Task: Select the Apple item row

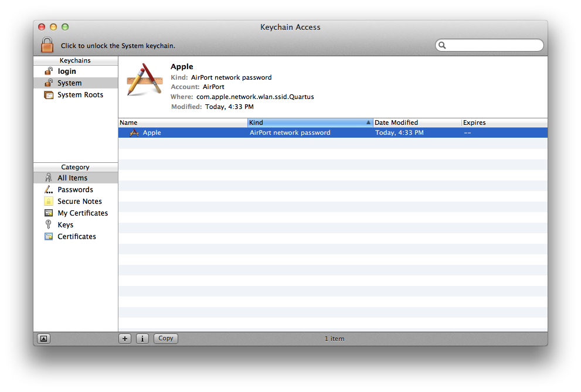Action: pyautogui.click(x=333, y=132)
